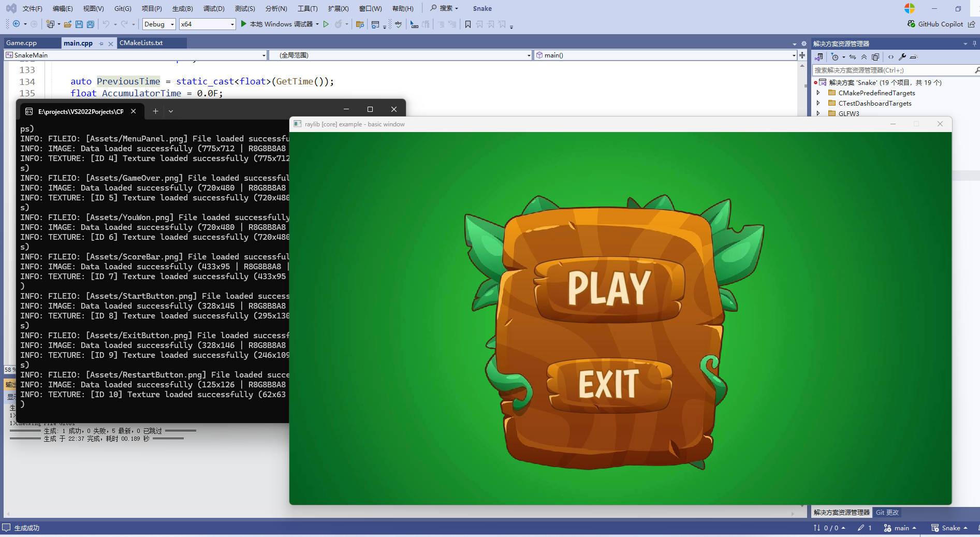Switch to Git 更改 panel tab

tap(887, 512)
